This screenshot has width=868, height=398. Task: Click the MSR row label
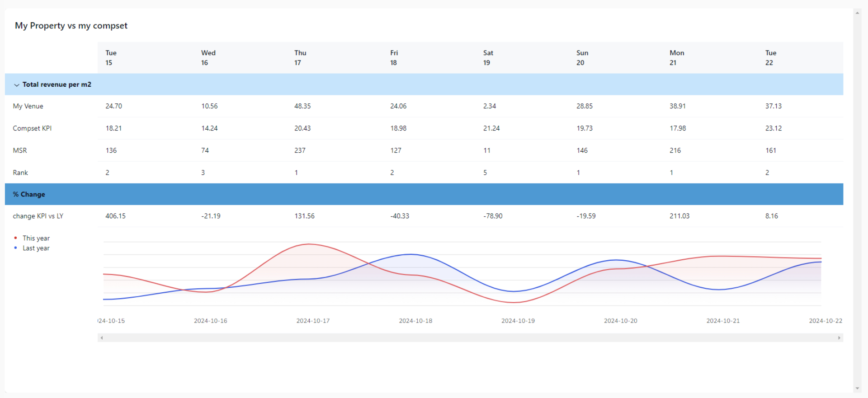[x=20, y=150]
